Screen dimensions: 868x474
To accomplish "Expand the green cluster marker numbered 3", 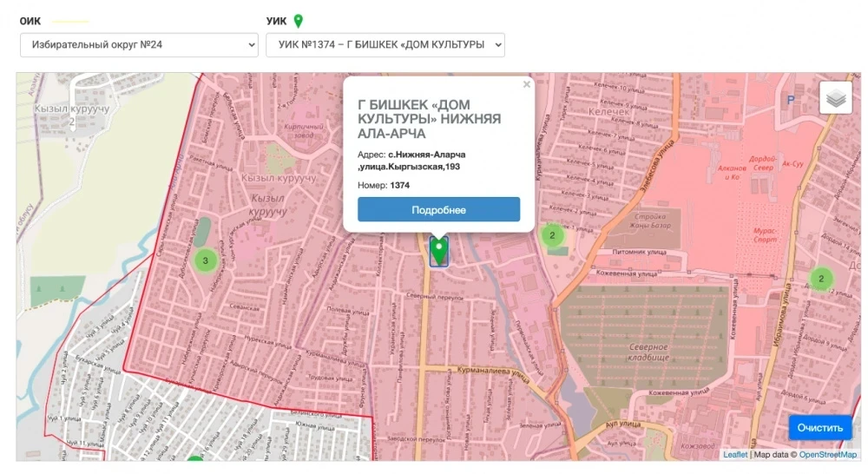I will pyautogui.click(x=205, y=260).
